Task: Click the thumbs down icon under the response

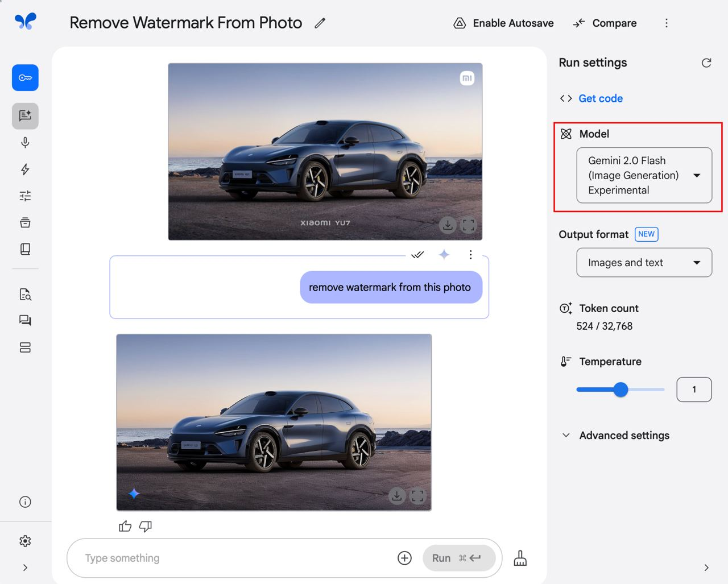Action: 146,527
